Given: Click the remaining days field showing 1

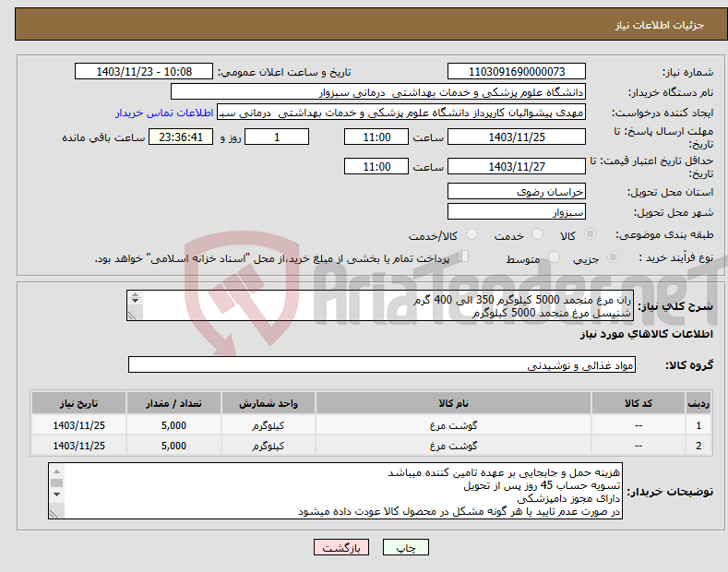Looking at the screenshot, I should pos(277,137).
